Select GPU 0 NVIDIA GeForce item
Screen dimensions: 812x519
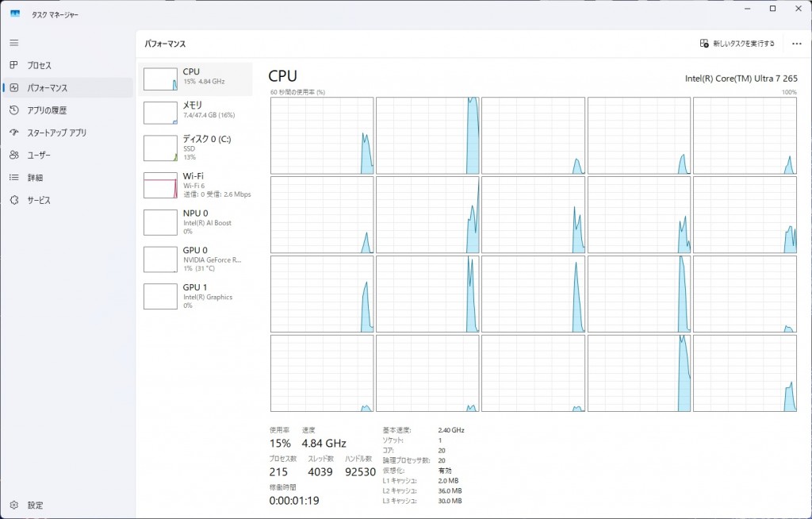pos(195,258)
